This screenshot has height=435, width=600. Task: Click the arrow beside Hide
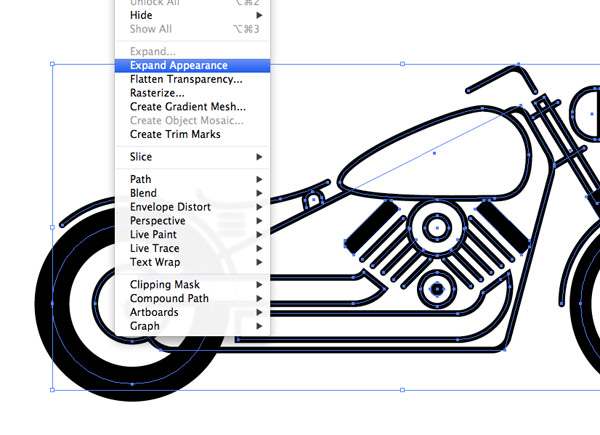[x=259, y=15]
